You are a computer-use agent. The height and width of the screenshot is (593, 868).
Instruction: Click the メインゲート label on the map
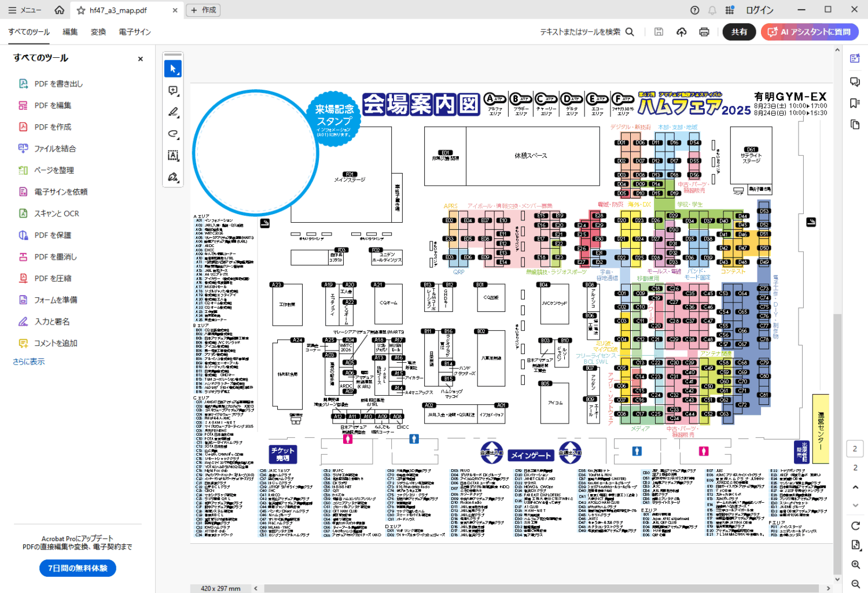coord(531,455)
